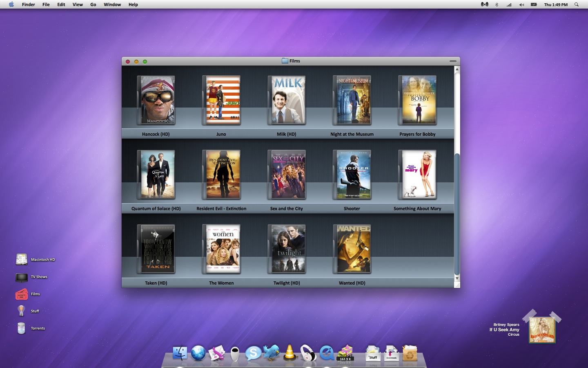Open the Downloads stack in the Dock
This screenshot has width=588, height=368.
tap(392, 353)
